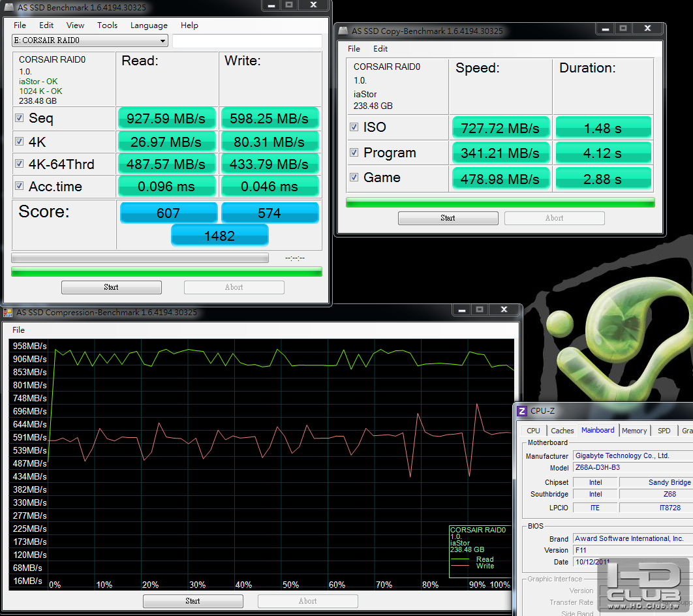Click the AS SSD Benchmark title bar icon
Viewport: 693px width, 616px height.
click(9, 7)
